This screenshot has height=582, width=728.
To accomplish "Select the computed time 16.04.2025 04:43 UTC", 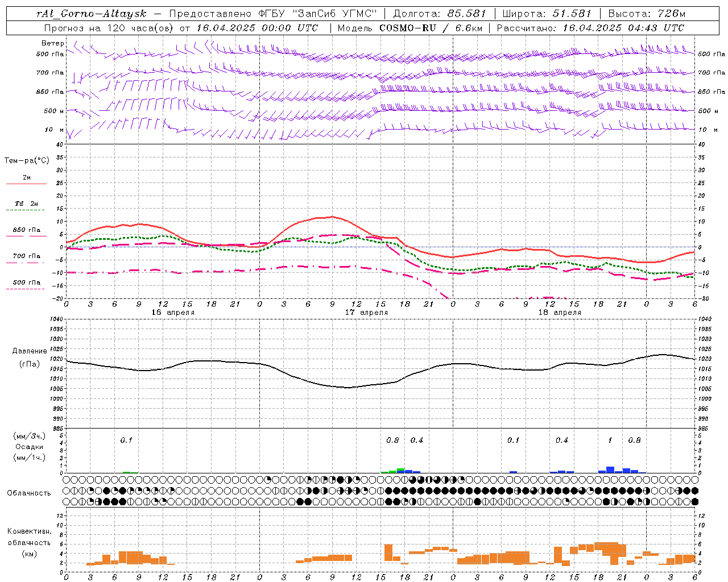I will click(623, 28).
